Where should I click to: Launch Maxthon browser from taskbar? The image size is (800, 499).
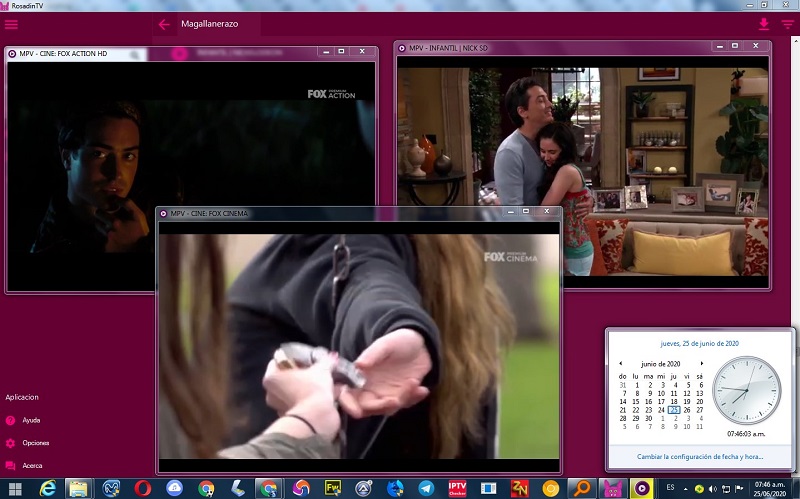[x=111, y=489]
